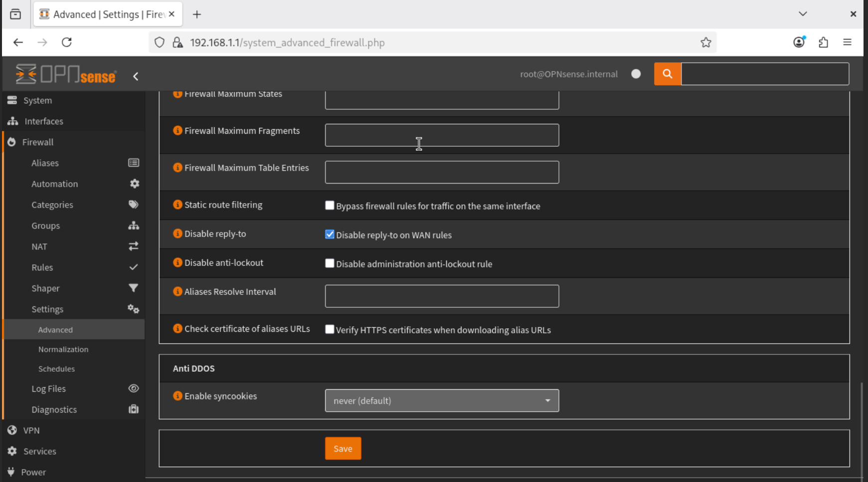868x482 pixels.
Task: Open the Enable syncookies dropdown
Action: click(x=441, y=401)
